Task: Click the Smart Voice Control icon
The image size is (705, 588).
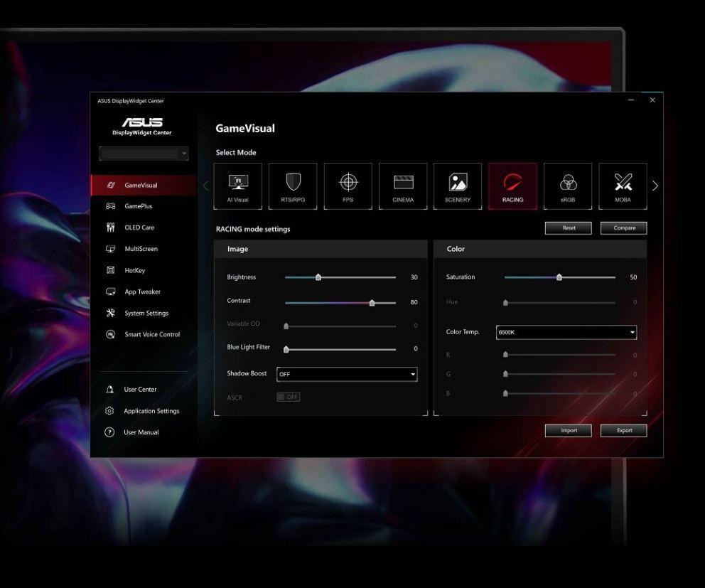Action: click(x=111, y=334)
